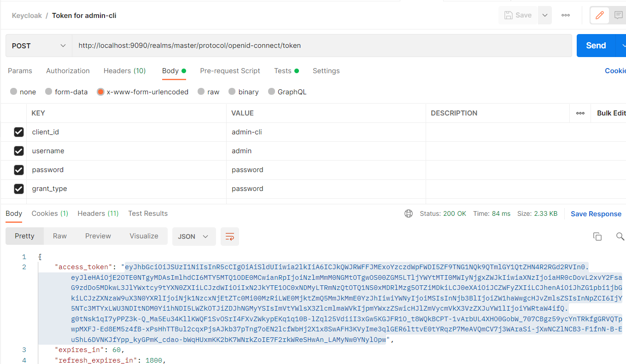Image resolution: width=626 pixels, height=364 pixels.
Task: Click the admin value cell
Action: (326, 151)
